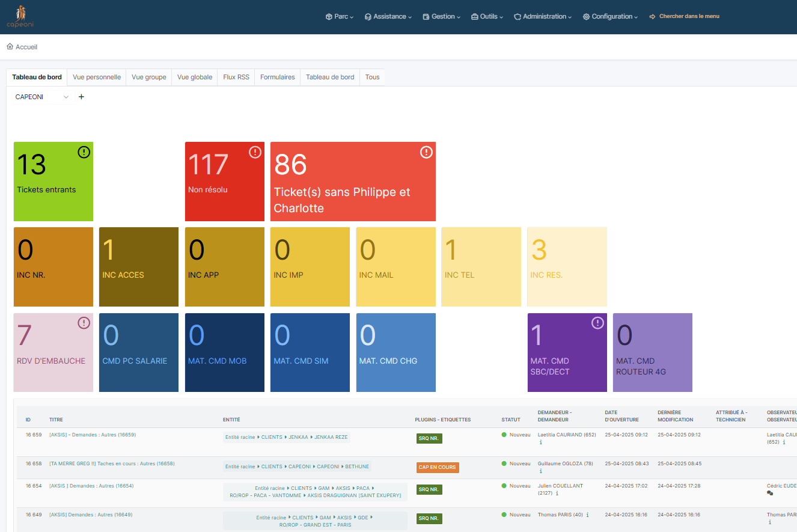Image resolution: width=797 pixels, height=532 pixels.
Task: Open the Outils menu
Action: tap(487, 17)
